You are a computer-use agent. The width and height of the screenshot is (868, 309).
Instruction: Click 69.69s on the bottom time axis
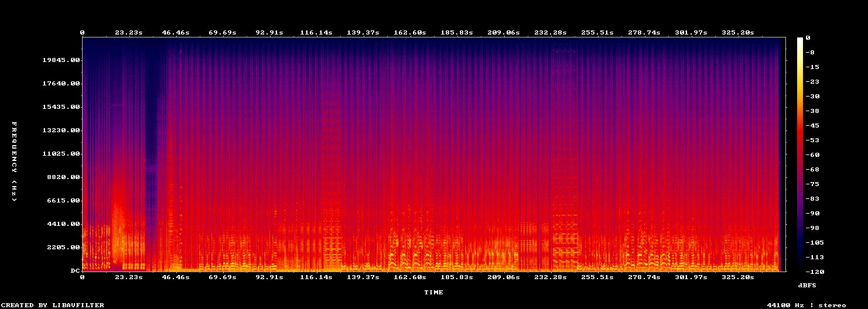click(223, 277)
